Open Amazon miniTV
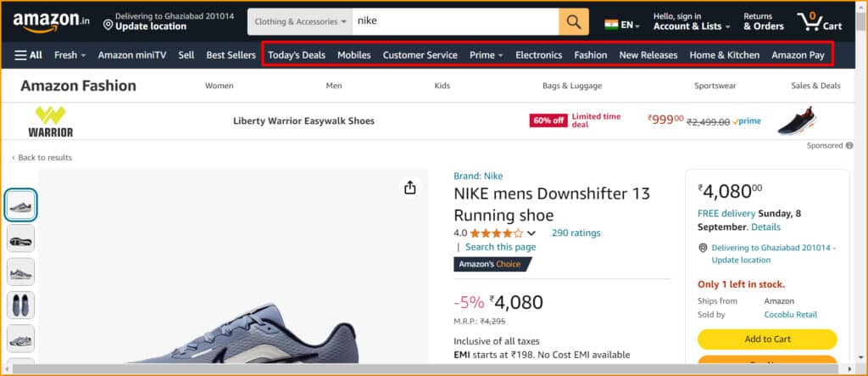Screen dimensions: 868x376 click(x=131, y=55)
